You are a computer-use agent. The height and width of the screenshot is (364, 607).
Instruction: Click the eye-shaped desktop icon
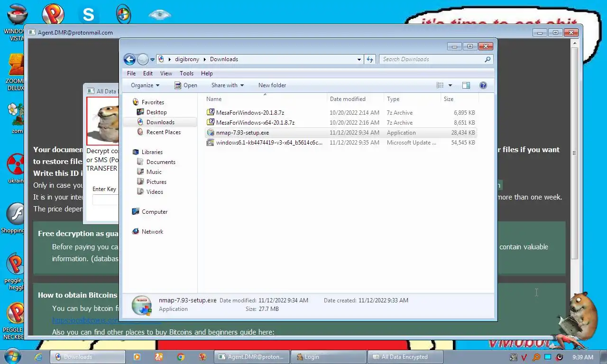pos(160,15)
